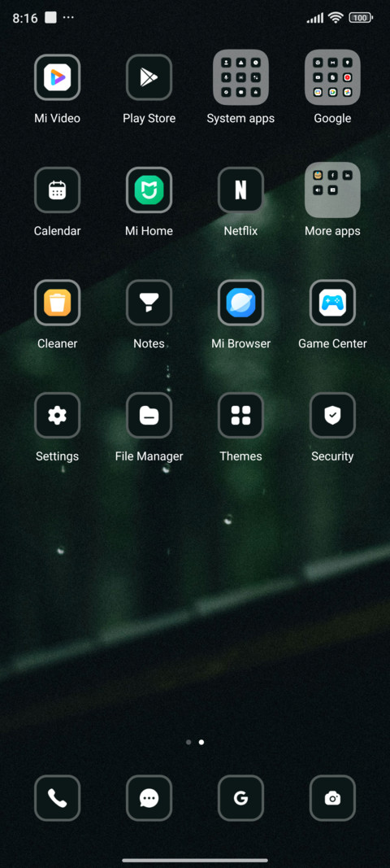Switch to the first home page dot
Screen dimensions: 390x868
tap(188, 742)
